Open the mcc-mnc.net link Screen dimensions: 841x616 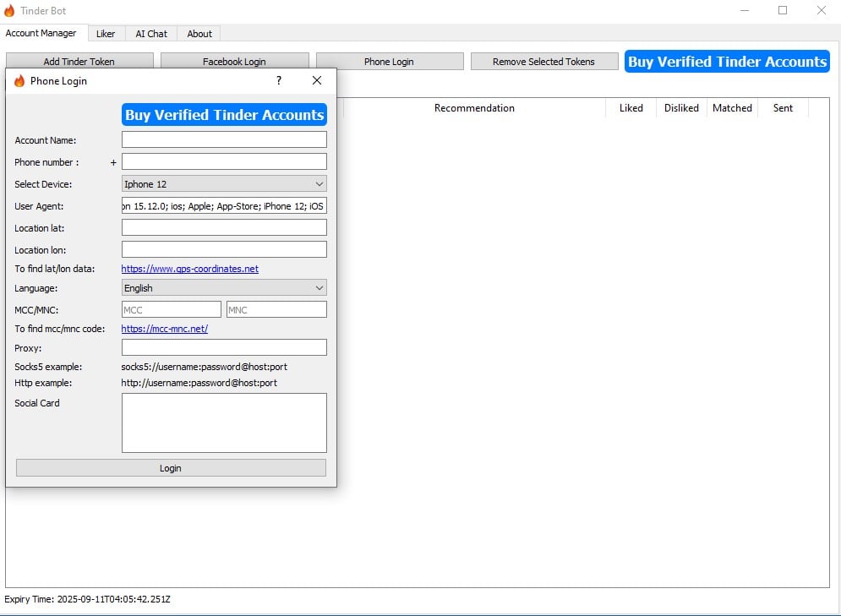coord(165,329)
